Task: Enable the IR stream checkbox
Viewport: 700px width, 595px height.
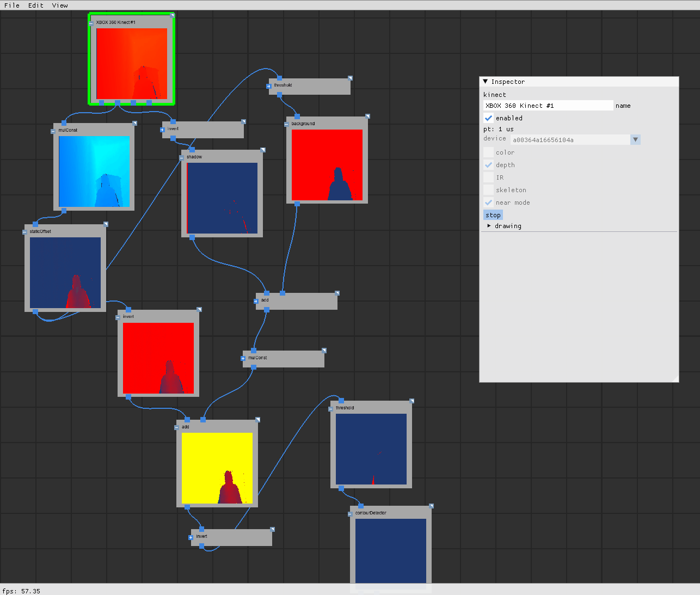Action: coord(488,177)
